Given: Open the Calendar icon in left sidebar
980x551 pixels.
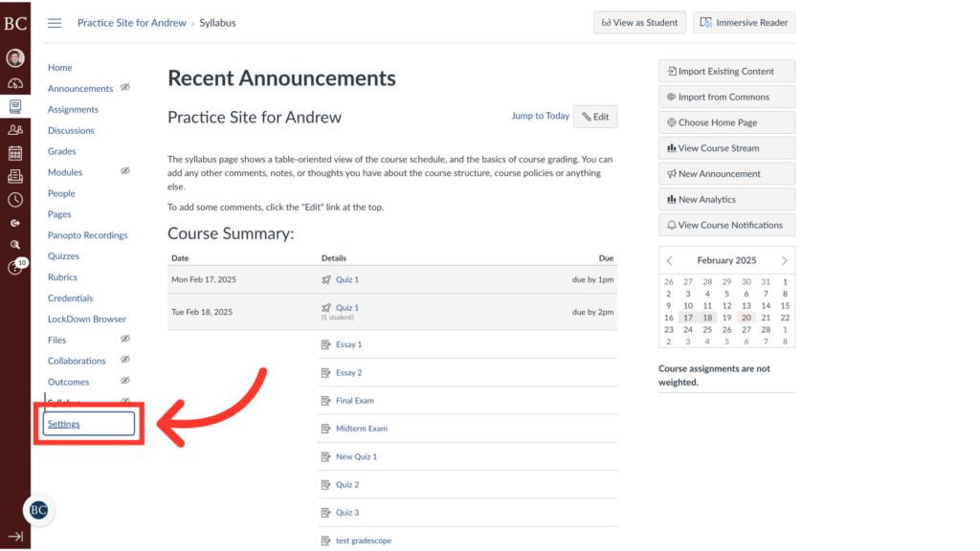Looking at the screenshot, I should [x=14, y=153].
